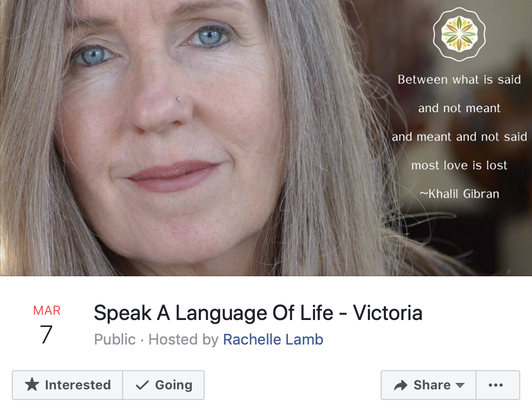The height and width of the screenshot is (416, 532).
Task: Click the quote line 'most love is lost'
Action: pos(459,165)
